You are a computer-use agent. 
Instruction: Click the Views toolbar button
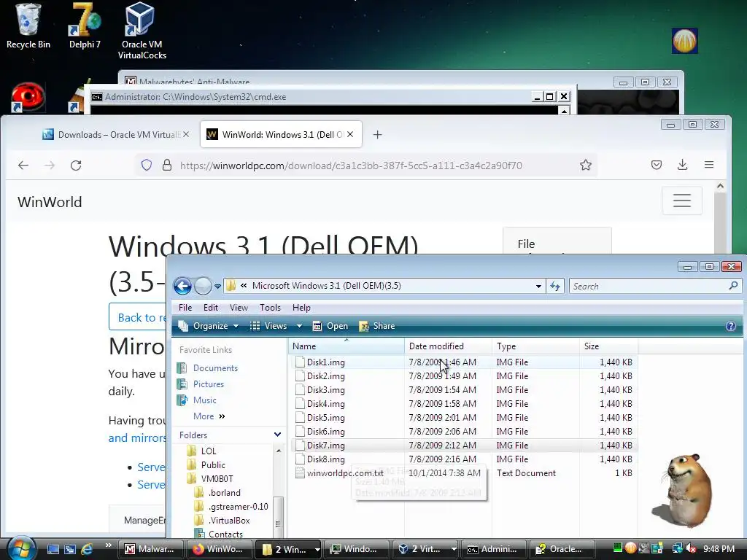269,326
